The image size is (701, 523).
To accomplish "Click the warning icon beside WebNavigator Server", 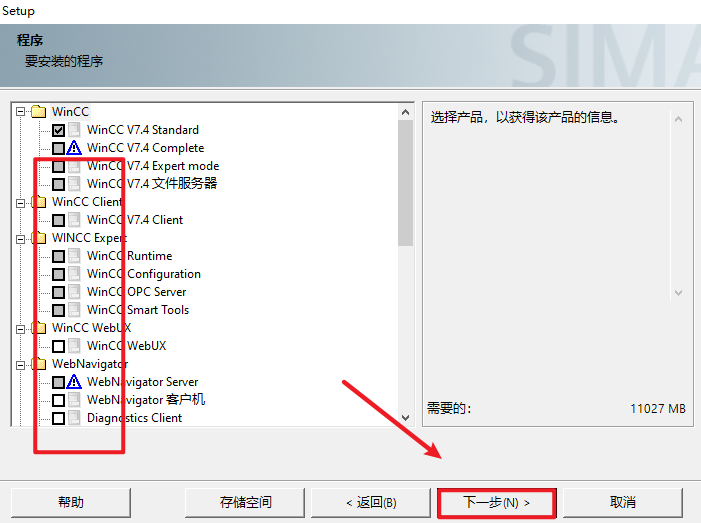I will point(75,382).
